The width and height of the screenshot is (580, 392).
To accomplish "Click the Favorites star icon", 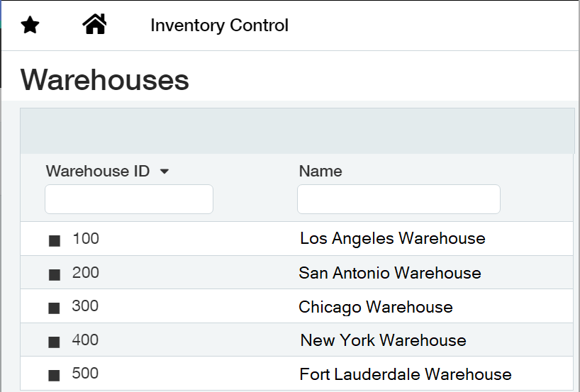I will tap(30, 25).
